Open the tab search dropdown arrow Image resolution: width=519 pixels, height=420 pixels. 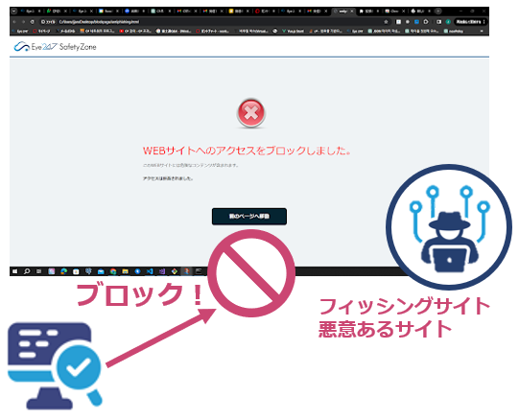(x=14, y=11)
